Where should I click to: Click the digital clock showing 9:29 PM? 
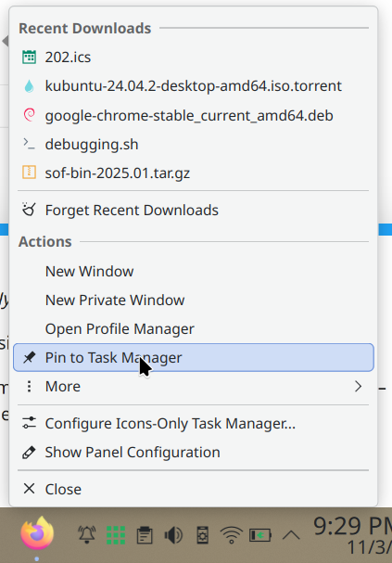(x=352, y=535)
